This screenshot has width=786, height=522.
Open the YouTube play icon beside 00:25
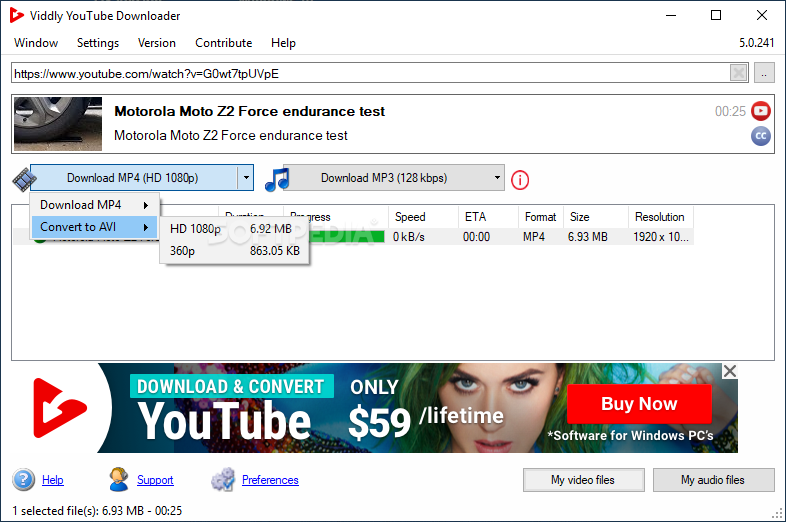[760, 111]
